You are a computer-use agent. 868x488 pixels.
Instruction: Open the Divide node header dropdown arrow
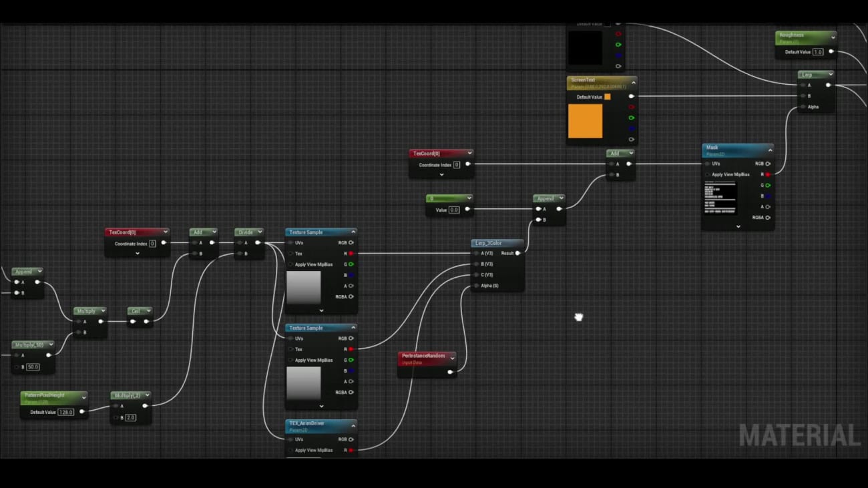260,232
